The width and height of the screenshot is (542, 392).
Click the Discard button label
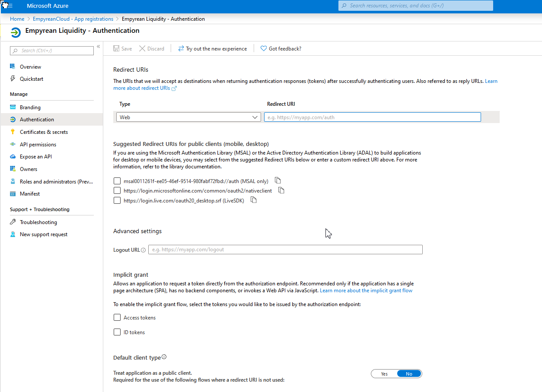coord(156,49)
